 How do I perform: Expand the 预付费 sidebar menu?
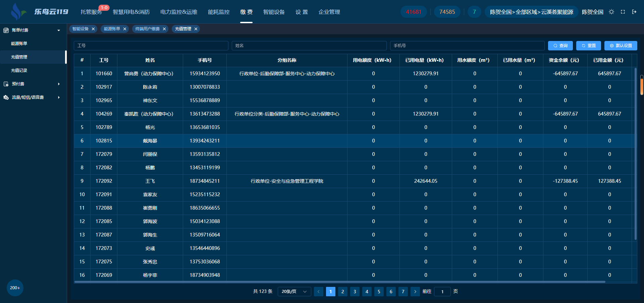pyautogui.click(x=59, y=84)
